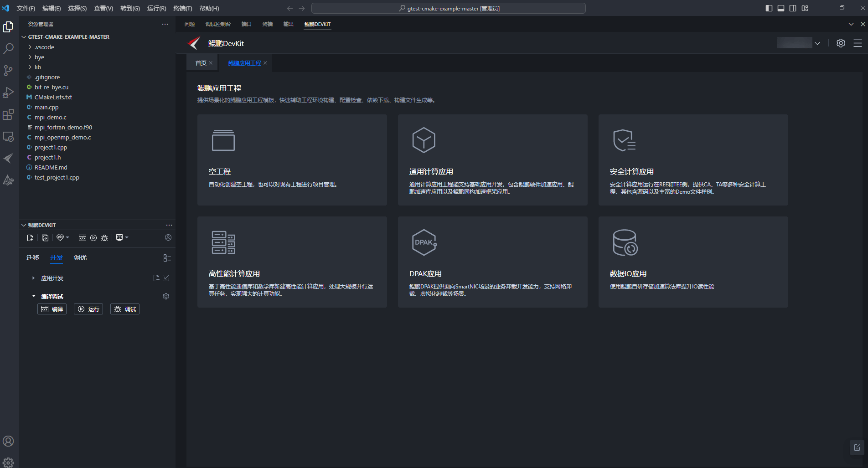Image resolution: width=868 pixels, height=468 pixels.
Task: Switch to the 终端 panel tab
Action: pyautogui.click(x=268, y=24)
